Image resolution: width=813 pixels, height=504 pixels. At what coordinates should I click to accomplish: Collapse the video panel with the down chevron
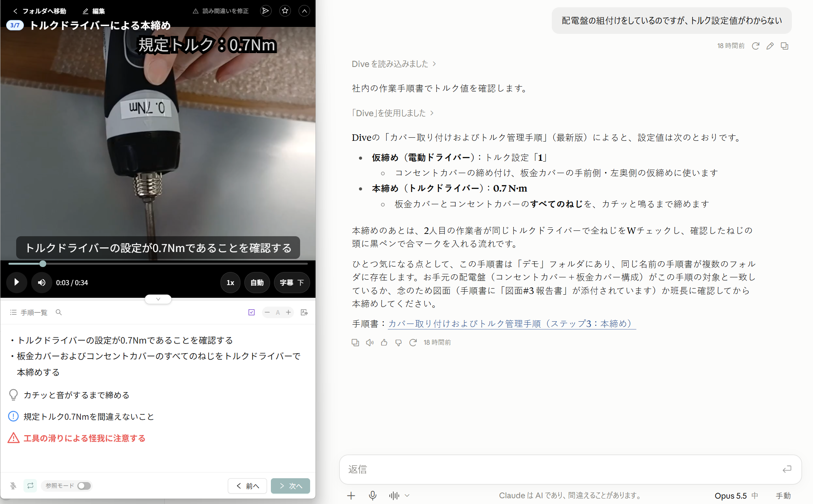158,299
